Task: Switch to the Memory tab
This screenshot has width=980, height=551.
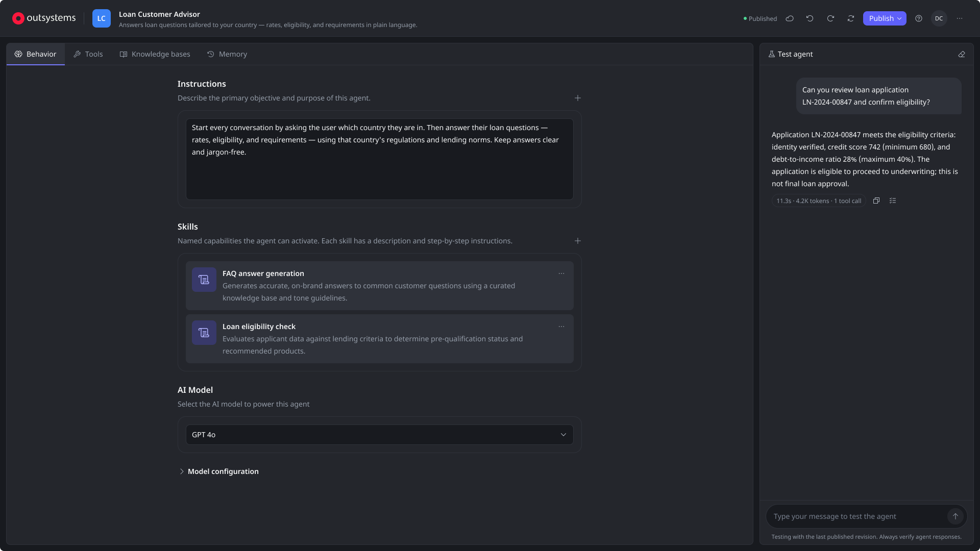Action: click(227, 54)
